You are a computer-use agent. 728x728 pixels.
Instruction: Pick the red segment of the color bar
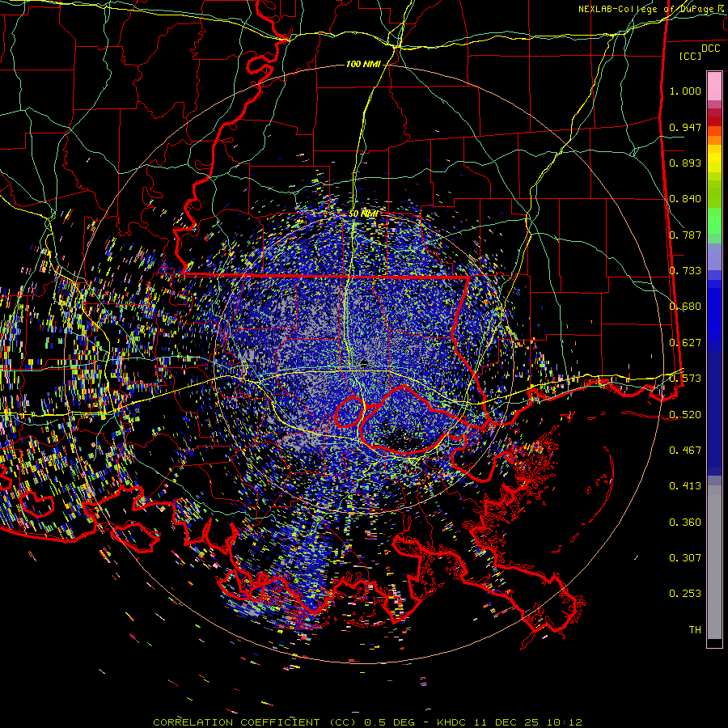click(714, 121)
